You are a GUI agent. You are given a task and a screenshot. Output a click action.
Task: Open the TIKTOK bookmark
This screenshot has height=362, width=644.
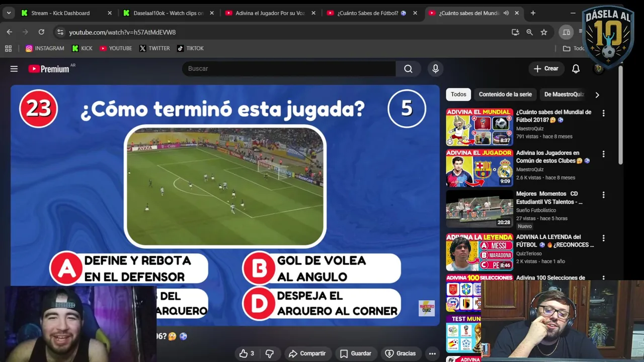point(190,48)
